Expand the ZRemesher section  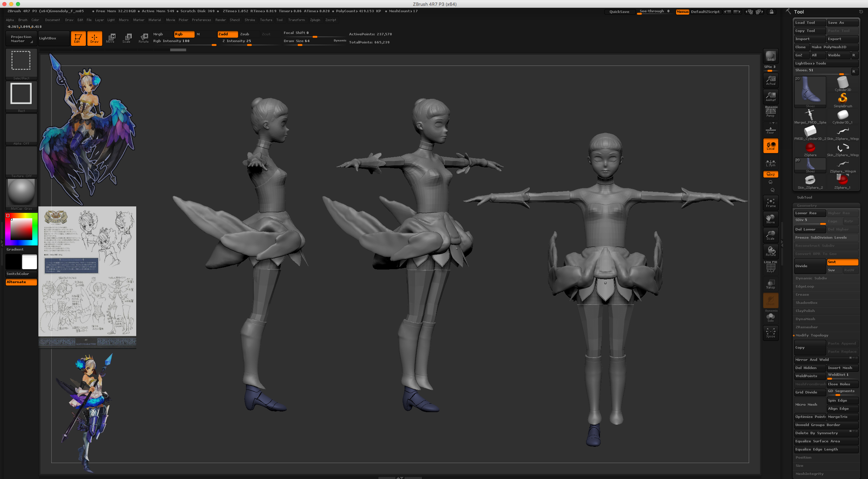pyautogui.click(x=807, y=327)
